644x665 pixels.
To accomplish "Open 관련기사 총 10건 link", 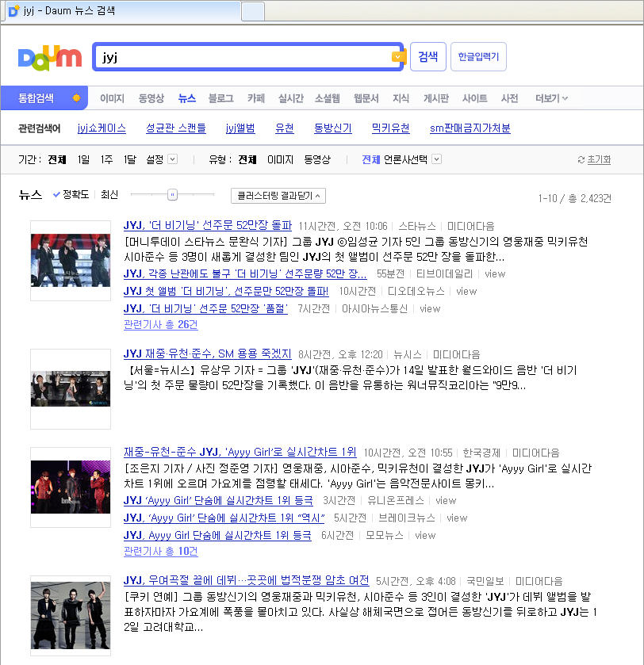I will click(x=161, y=552).
